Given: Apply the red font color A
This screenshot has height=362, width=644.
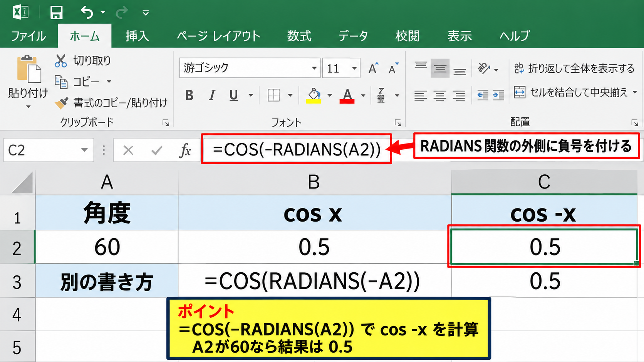Looking at the screenshot, I should (347, 95).
